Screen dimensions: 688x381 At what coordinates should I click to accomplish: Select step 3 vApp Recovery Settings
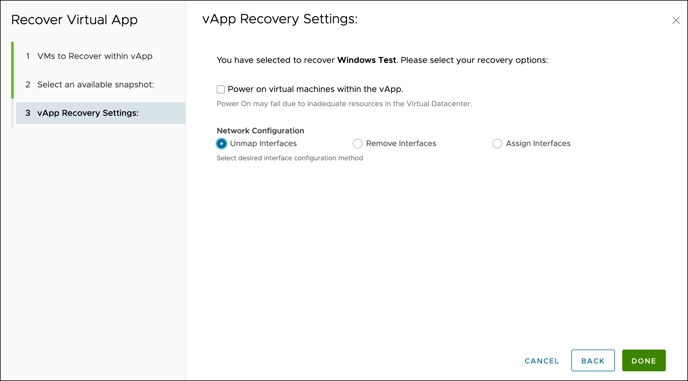pyautogui.click(x=100, y=113)
